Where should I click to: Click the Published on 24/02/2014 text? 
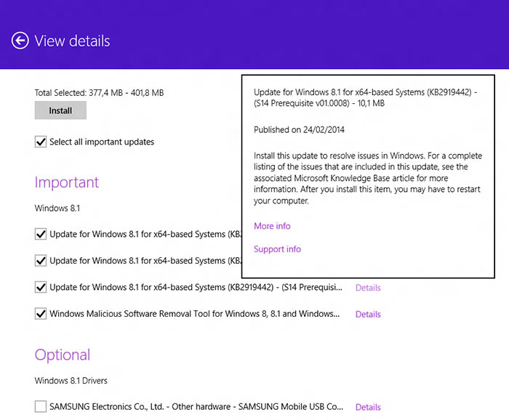pos(299,130)
